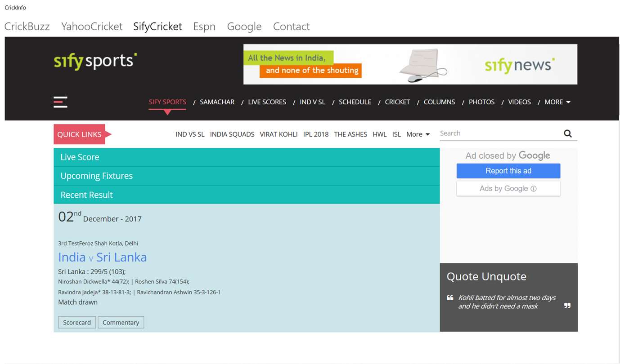Collapse the Recent Result section

247,195
